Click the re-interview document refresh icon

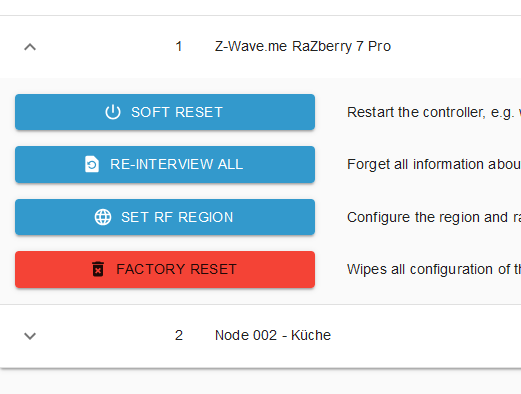[92, 164]
